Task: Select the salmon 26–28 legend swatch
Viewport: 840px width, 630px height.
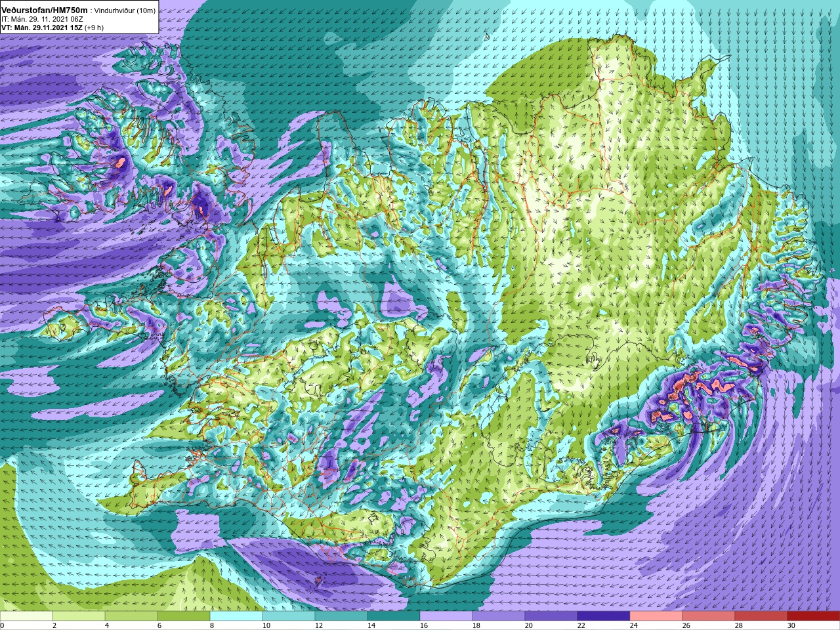Action: point(709,616)
